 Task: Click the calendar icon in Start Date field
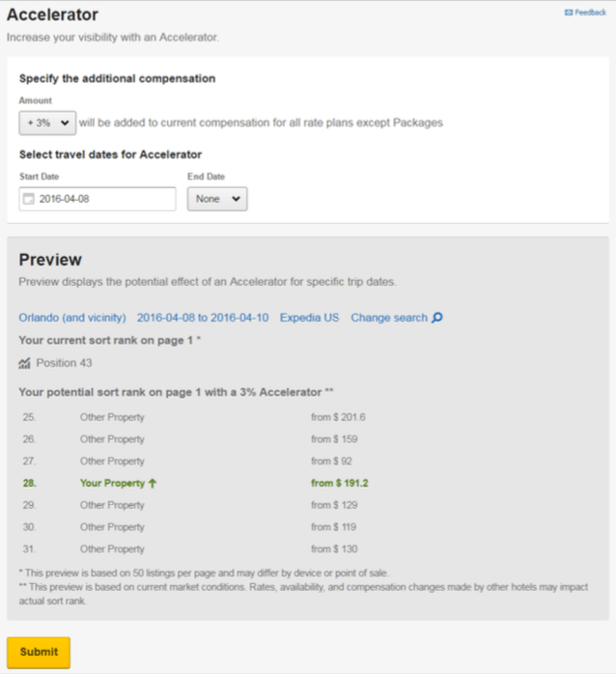click(28, 199)
